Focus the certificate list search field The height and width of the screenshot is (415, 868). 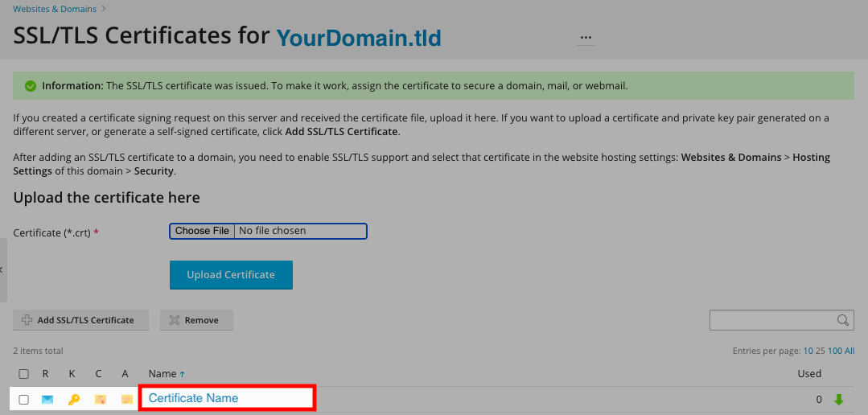(x=772, y=320)
